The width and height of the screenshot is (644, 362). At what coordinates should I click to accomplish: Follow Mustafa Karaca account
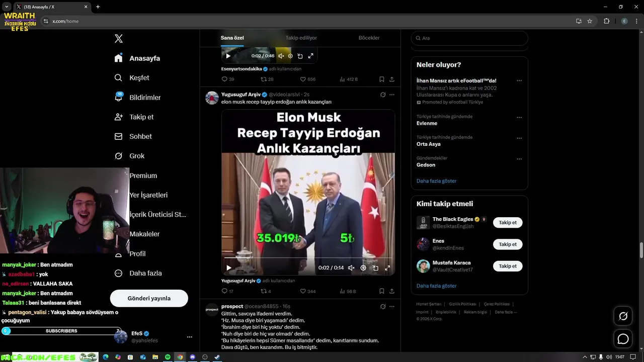click(508, 266)
